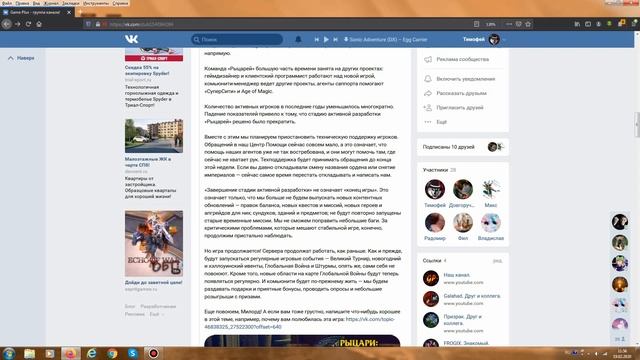The width and height of the screenshot is (640, 360).
Task: Open Google Chrome from the taskbar
Action: [x=112, y=353]
